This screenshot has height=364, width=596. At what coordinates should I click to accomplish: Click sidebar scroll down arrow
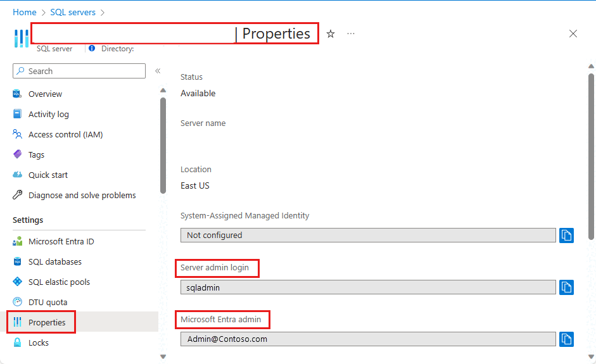pyautogui.click(x=163, y=356)
